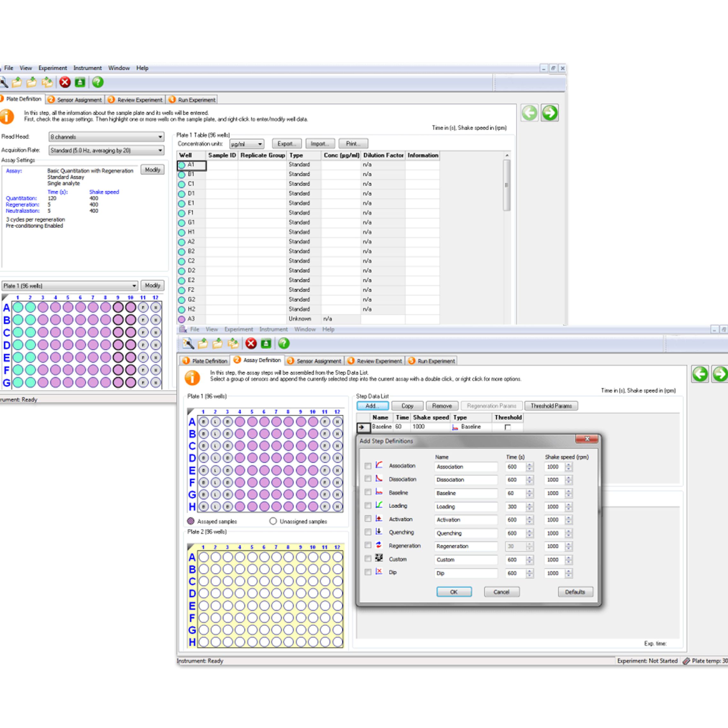Image resolution: width=728 pixels, height=728 pixels.
Task: Click the abort experiment red X icon
Action: coord(65,82)
